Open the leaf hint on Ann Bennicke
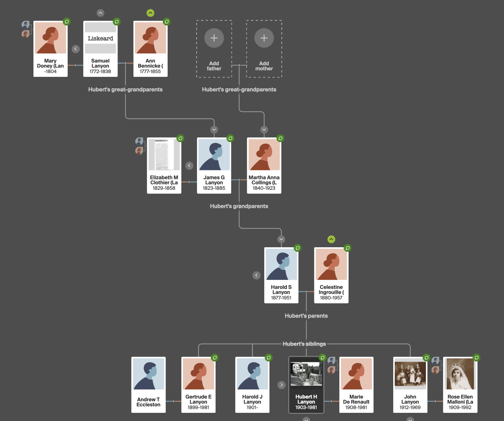The height and width of the screenshot is (421, 504). pyautogui.click(x=167, y=22)
